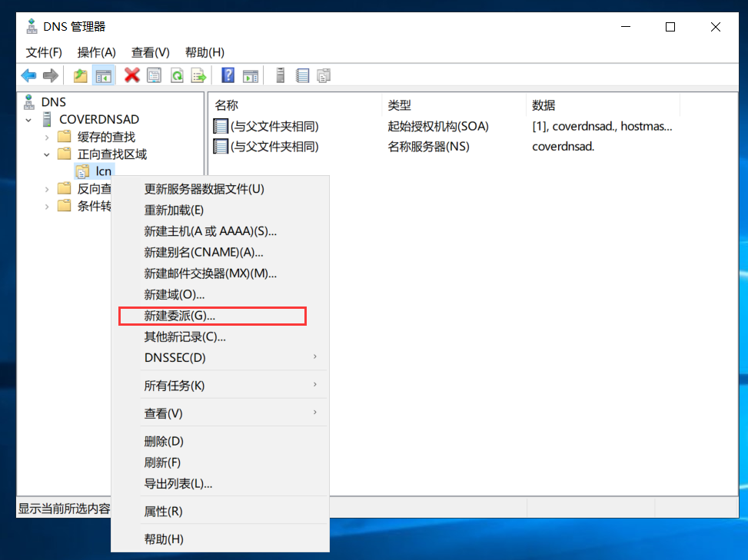Click the server tower icon in toolbar
Viewport: 748px width, 560px height.
(281, 75)
